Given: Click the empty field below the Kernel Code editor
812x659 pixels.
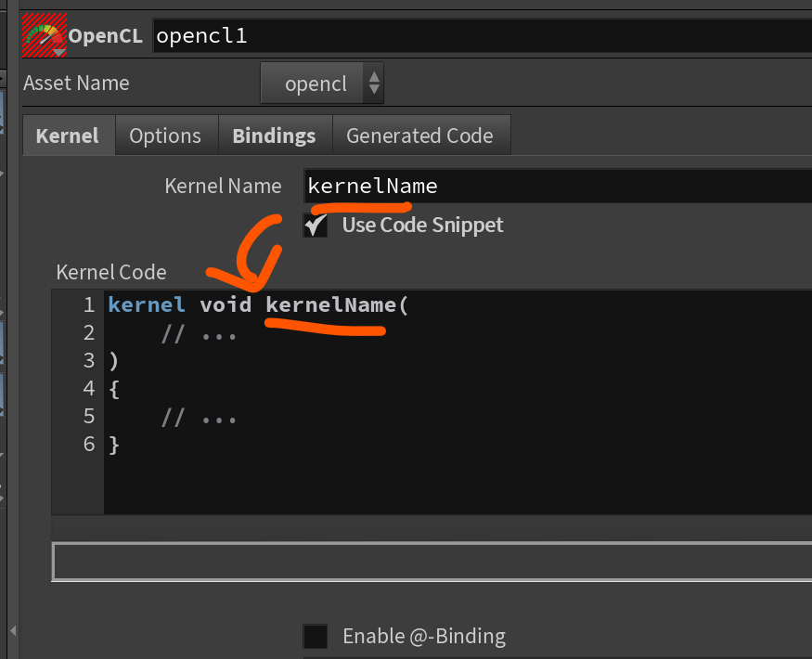Looking at the screenshot, I should [432, 562].
